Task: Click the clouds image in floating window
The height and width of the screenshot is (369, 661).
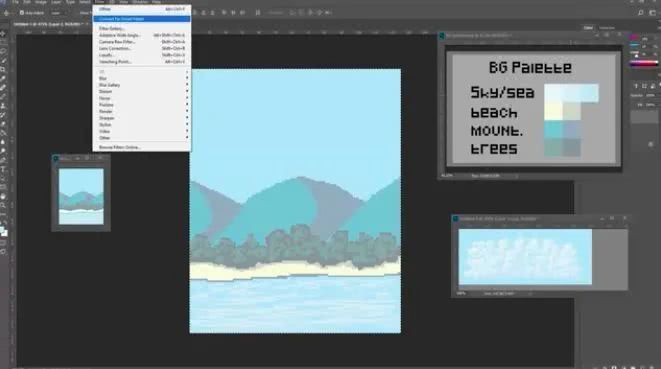Action: coord(525,257)
